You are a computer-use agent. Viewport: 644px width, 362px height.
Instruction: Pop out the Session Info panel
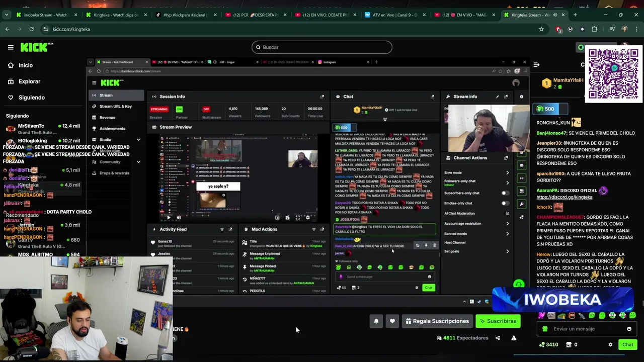tap(323, 97)
